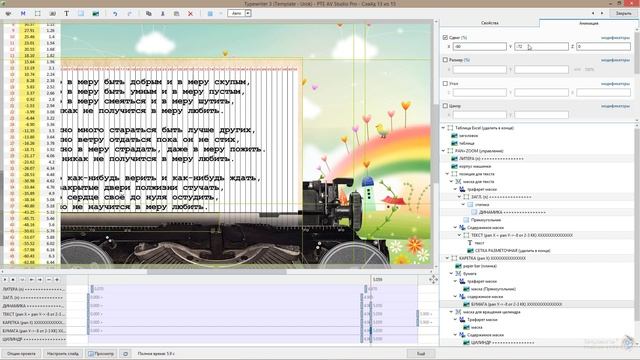Screen dimensions: 640x360
Task: Switch to the Анимация tab
Action: 588,23
